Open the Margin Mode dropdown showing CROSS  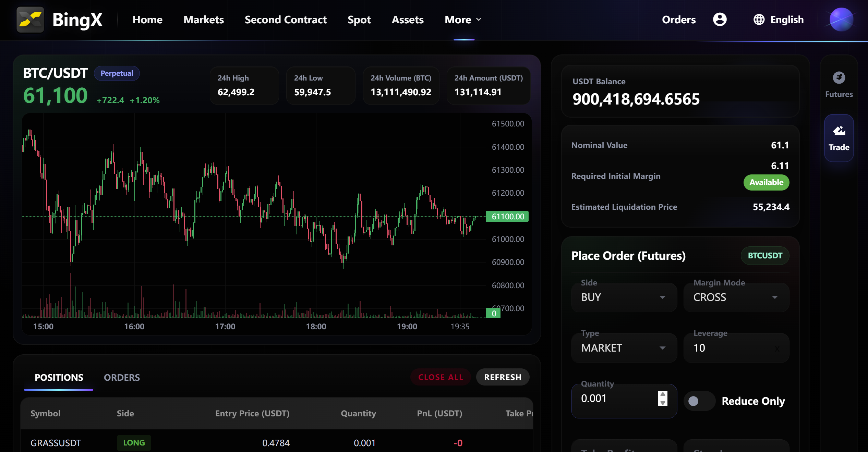(x=736, y=297)
